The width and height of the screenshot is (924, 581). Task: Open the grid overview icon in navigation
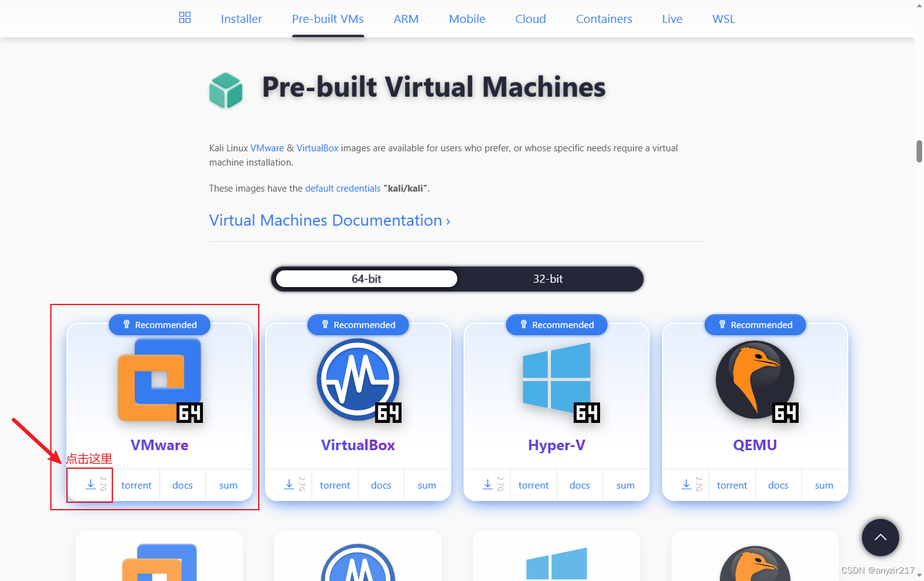tap(185, 17)
